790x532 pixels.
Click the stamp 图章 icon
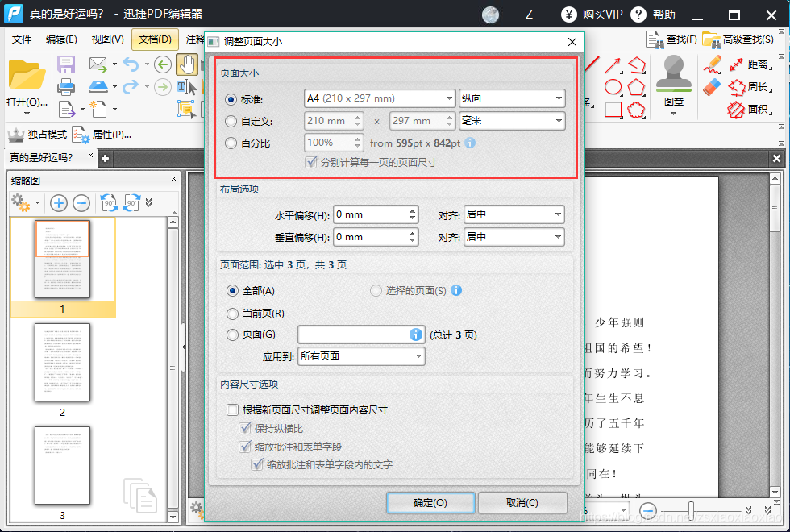tap(674, 73)
